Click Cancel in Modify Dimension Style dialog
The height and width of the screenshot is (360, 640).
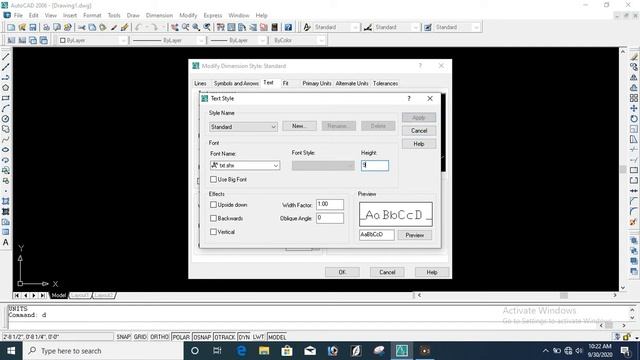click(x=387, y=272)
